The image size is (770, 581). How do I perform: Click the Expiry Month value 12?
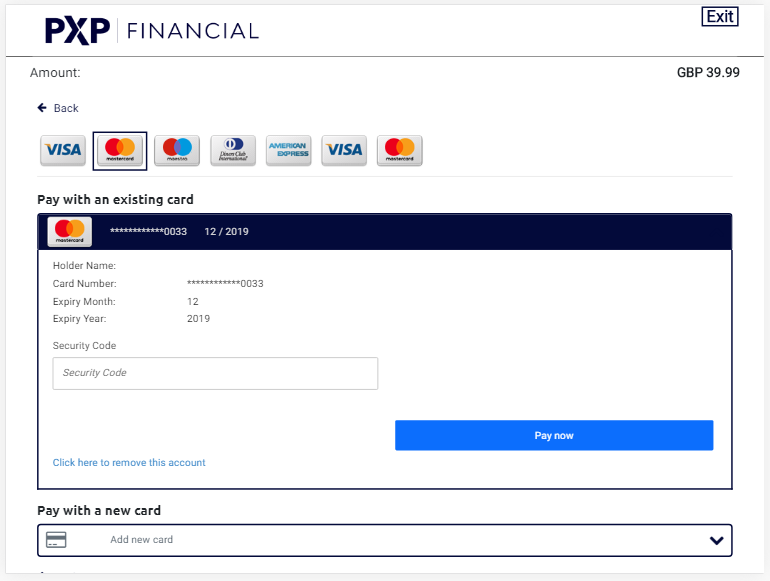tap(193, 302)
